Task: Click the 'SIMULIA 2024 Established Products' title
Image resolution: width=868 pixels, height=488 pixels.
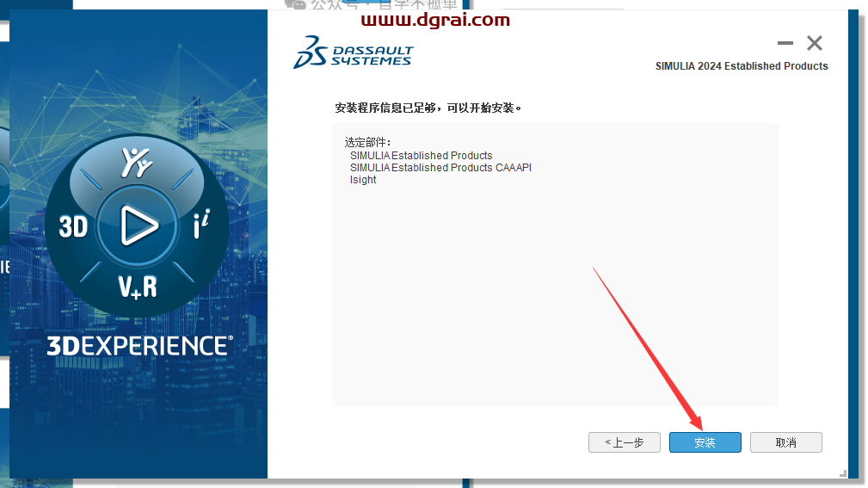Action: (x=742, y=66)
